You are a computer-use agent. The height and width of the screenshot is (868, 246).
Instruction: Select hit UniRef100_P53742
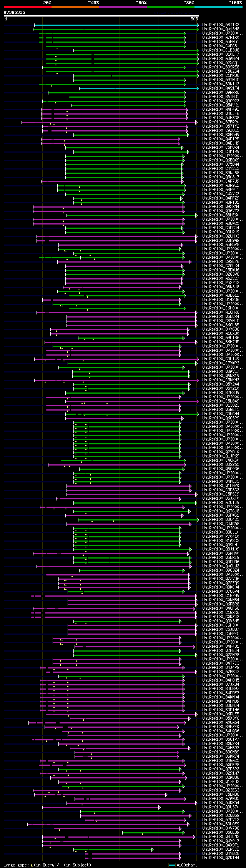(x=221, y=283)
